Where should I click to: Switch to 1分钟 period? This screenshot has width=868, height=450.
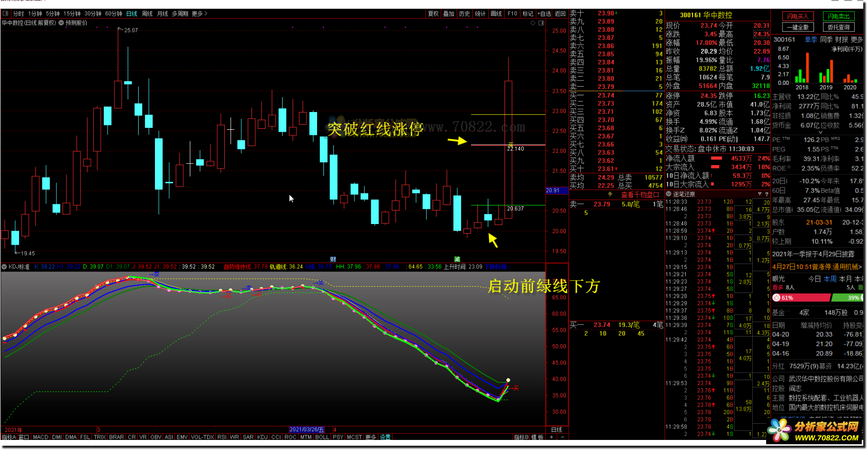coord(35,14)
